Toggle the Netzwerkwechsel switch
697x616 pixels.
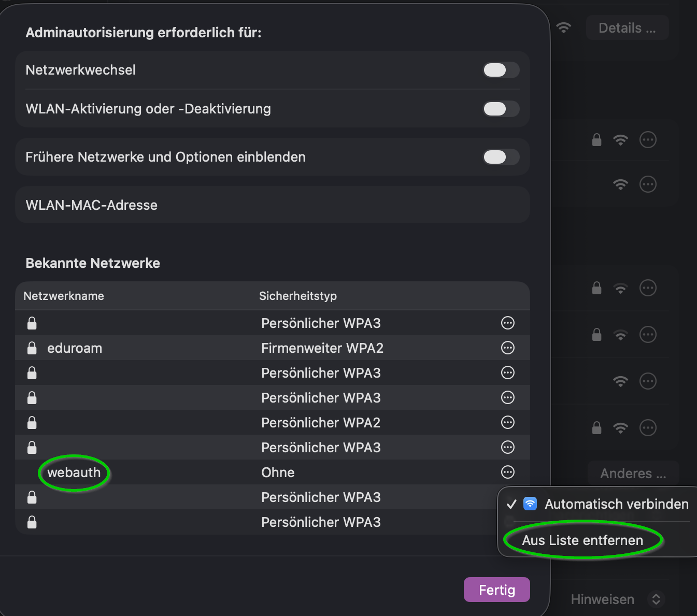501,70
